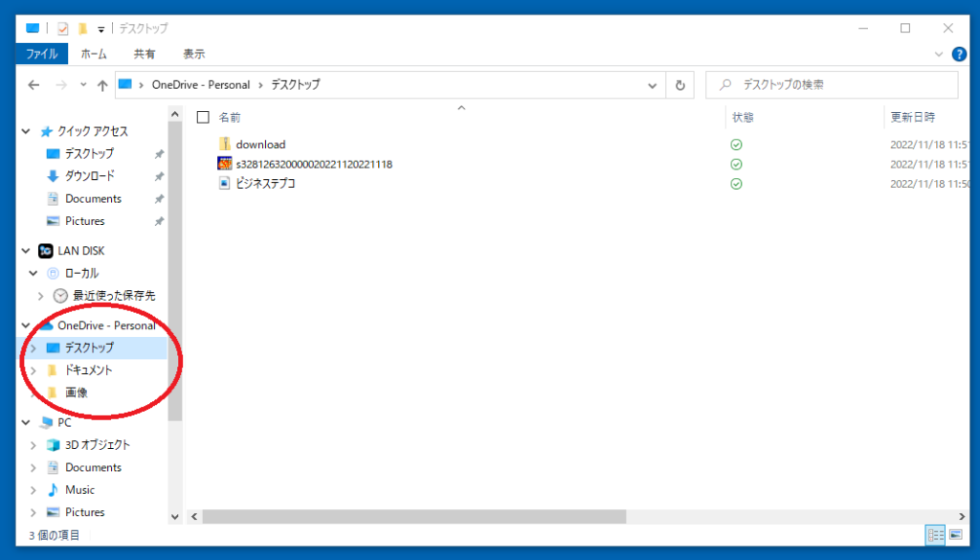
Task: Toggle the select-all checkbox in the header
Action: (203, 117)
